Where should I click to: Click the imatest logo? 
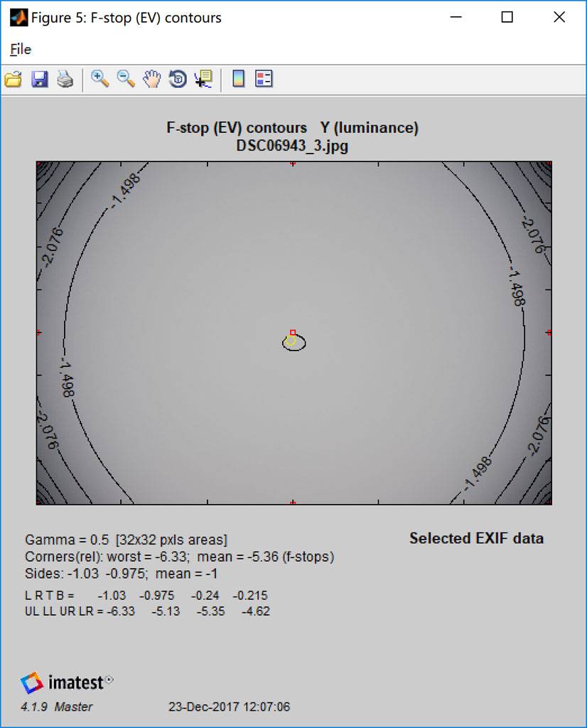[67, 683]
